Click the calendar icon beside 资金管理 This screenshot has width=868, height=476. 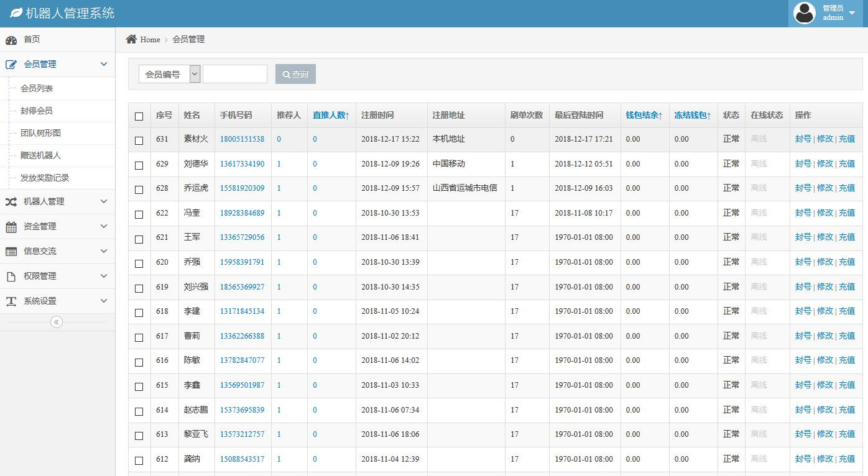click(x=11, y=227)
